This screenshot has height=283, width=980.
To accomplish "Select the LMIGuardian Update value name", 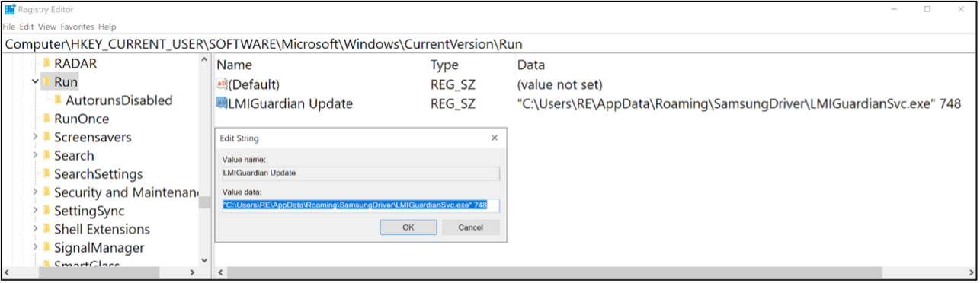I will (x=290, y=103).
